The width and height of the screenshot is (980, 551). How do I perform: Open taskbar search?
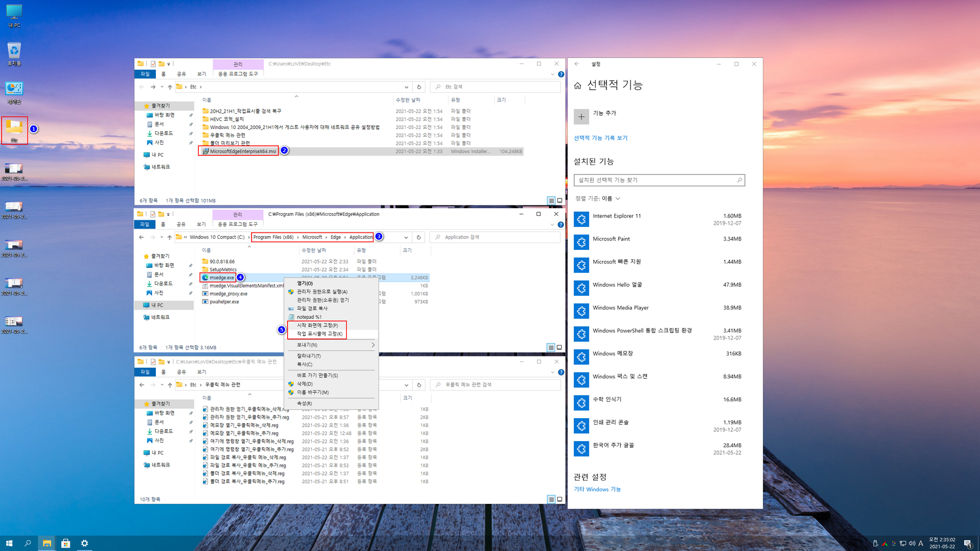click(x=28, y=543)
